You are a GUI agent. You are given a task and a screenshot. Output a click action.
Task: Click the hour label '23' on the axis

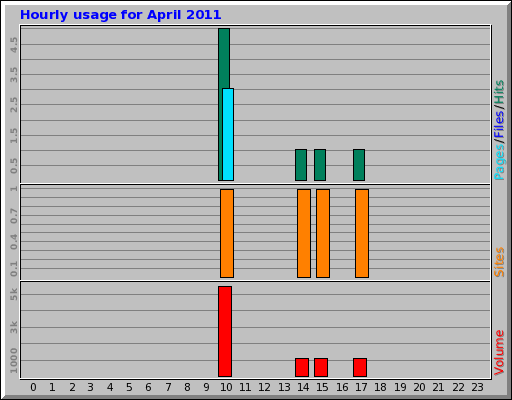point(477,387)
